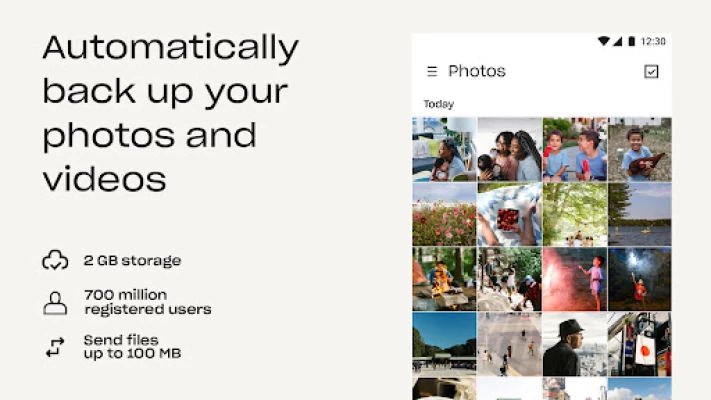The height and width of the screenshot is (400, 711).
Task: Click the 700 million registered users text
Action: [148, 302]
